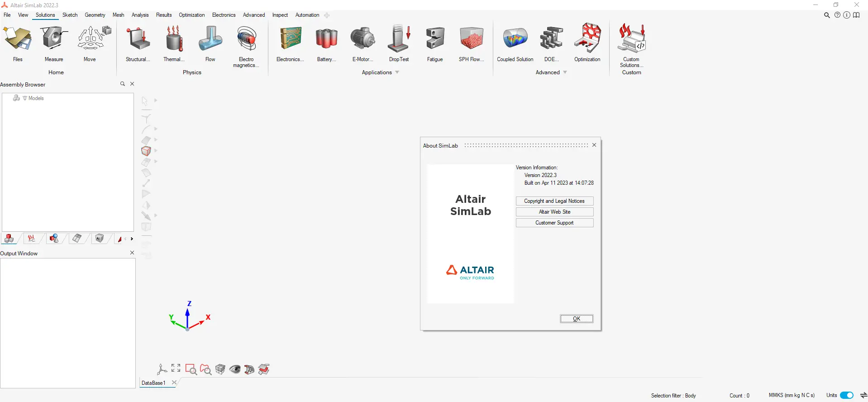Click the status bar settings icon beside Units
The width and height of the screenshot is (868, 402).
point(863,395)
